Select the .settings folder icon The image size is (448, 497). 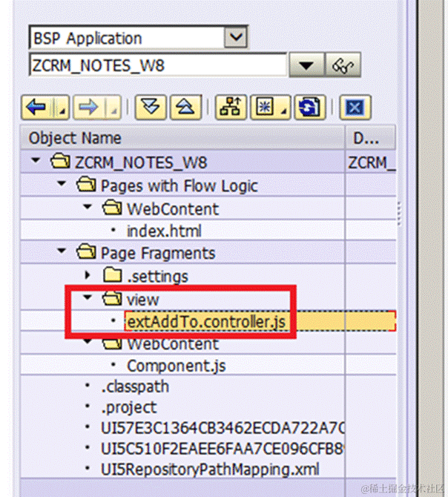[113, 274]
